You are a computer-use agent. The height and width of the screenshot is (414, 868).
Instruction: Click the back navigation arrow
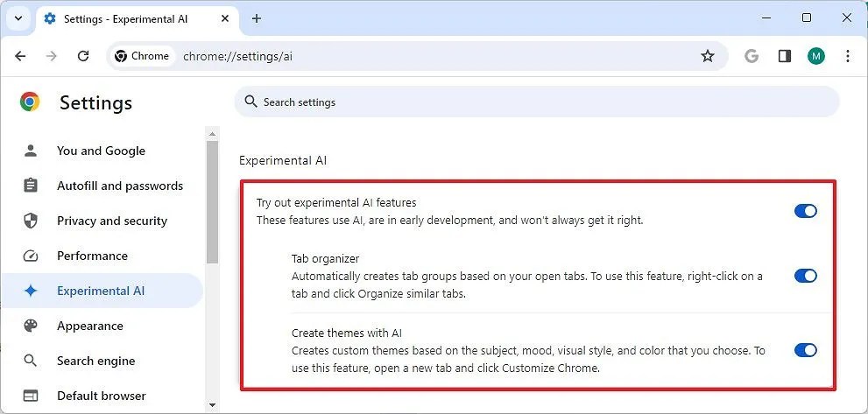click(x=20, y=56)
